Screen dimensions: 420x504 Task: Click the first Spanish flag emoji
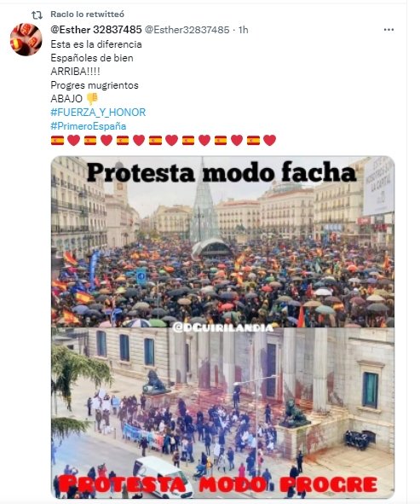[x=57, y=141]
